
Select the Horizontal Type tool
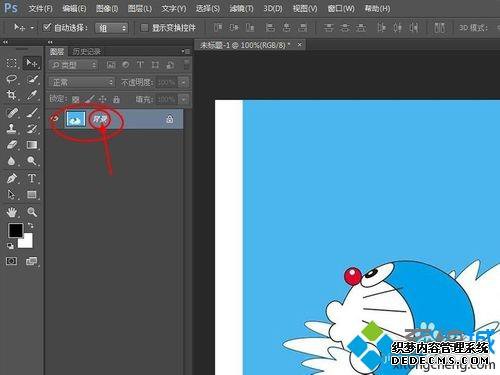pos(32,178)
